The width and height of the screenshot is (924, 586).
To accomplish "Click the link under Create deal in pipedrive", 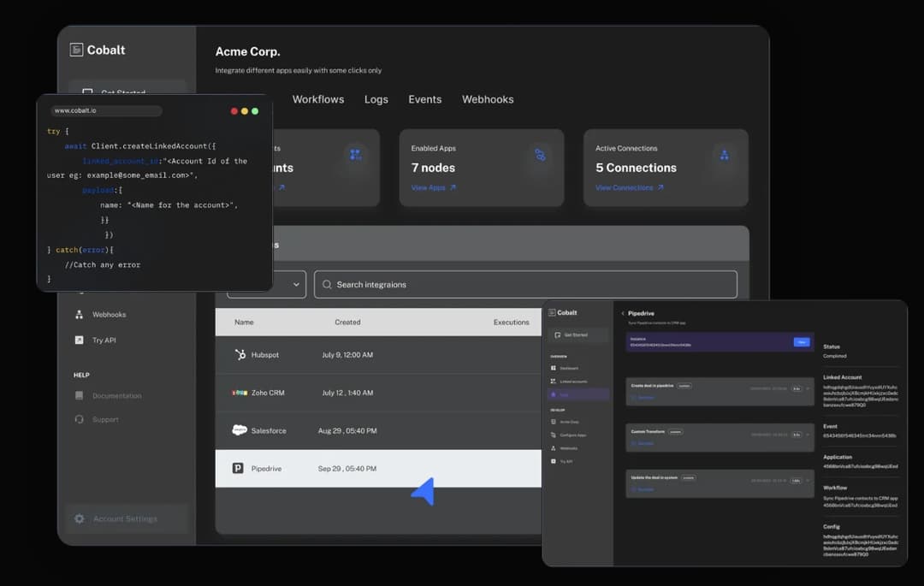I will pos(643,398).
